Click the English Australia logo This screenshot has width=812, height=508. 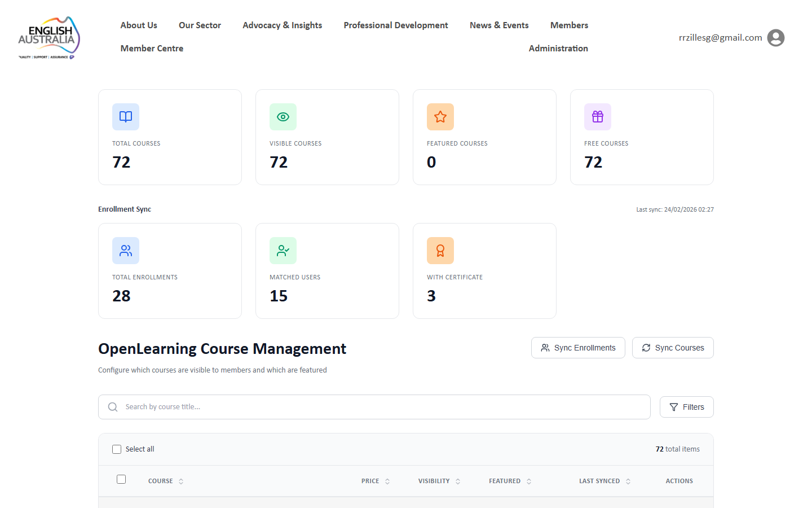[49, 38]
